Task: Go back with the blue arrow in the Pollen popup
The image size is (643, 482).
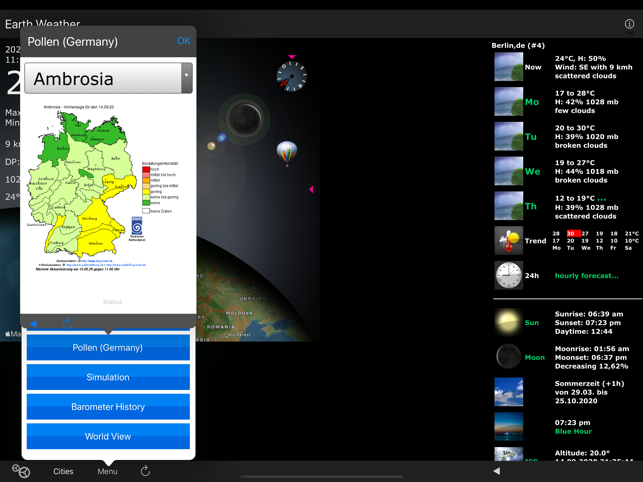Action: pos(33,324)
